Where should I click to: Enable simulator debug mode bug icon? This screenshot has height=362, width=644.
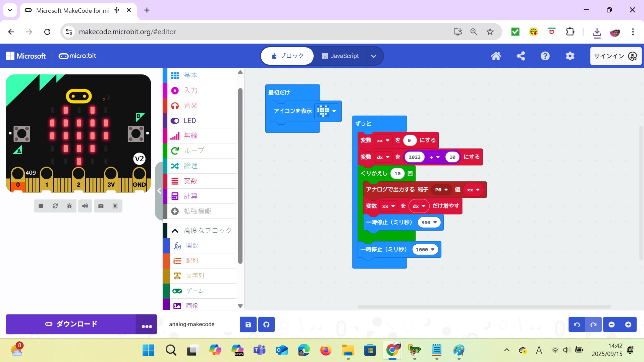(x=69, y=206)
